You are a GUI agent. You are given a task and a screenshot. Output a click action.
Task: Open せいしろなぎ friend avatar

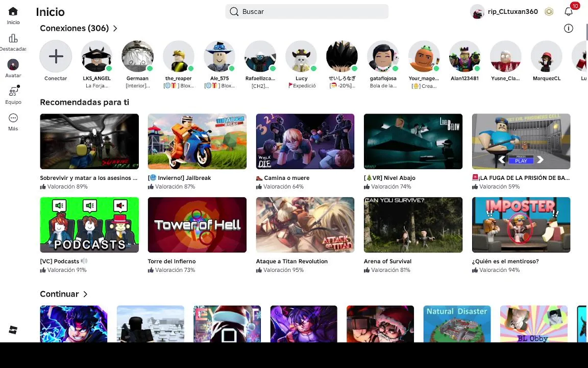pos(342,56)
